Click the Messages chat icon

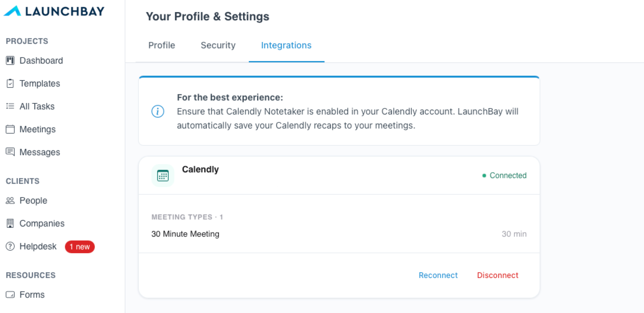[x=10, y=152]
